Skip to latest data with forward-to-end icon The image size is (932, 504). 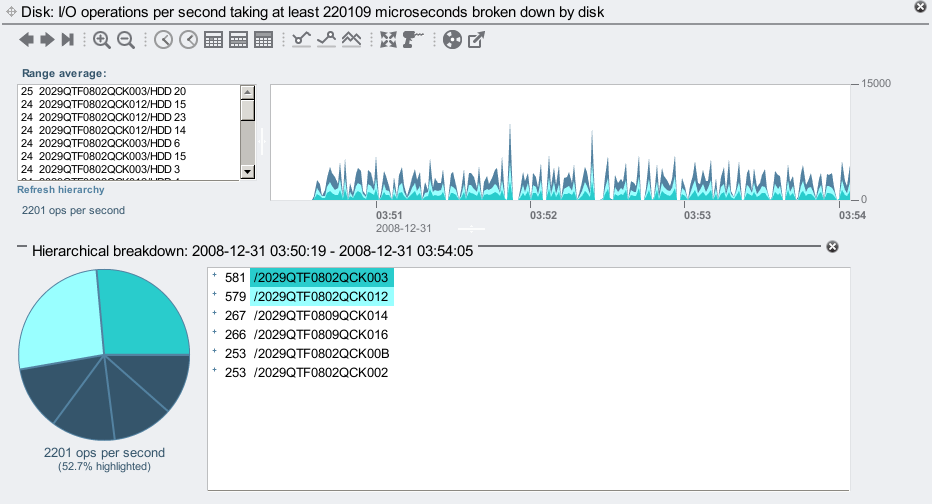[x=67, y=40]
